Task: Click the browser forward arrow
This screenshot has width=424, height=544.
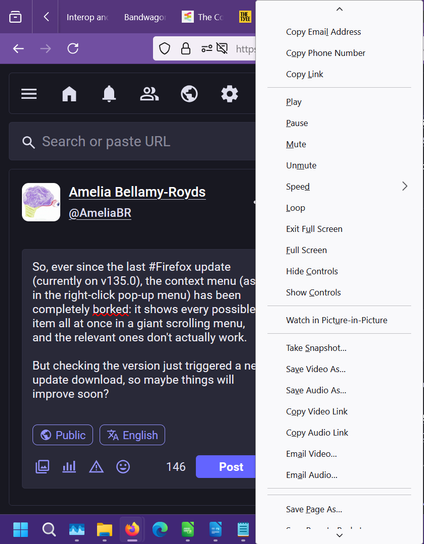Action: click(45, 49)
